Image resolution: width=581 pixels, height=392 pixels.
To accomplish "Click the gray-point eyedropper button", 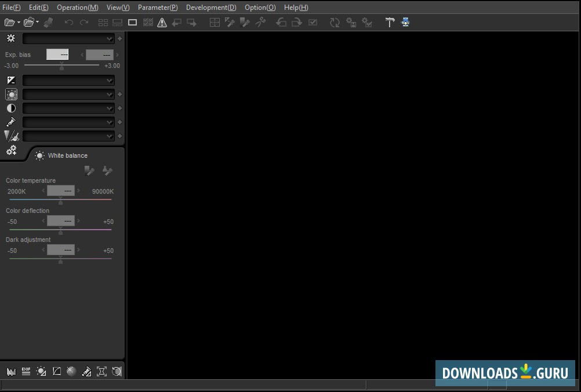I will pyautogui.click(x=90, y=171).
